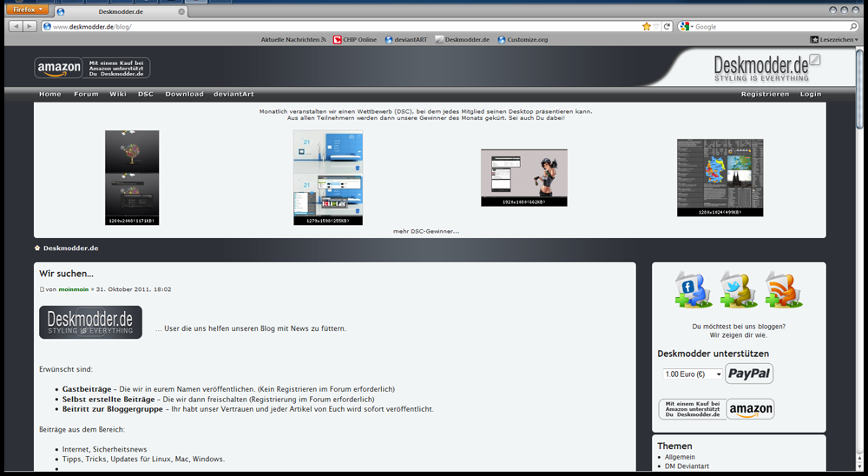Reload the page with the refresh icon

pos(667,27)
